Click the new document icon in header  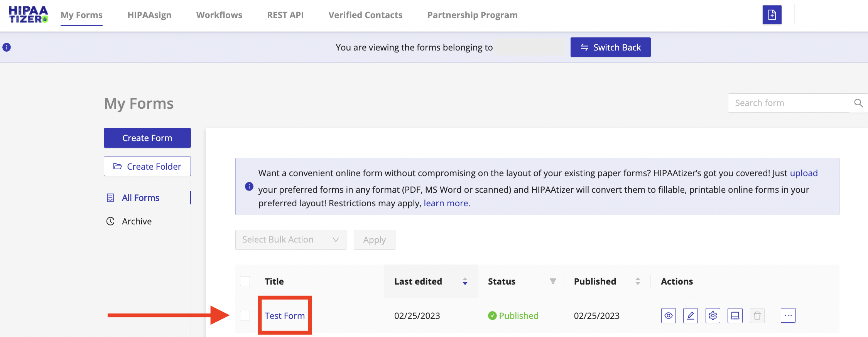click(772, 15)
